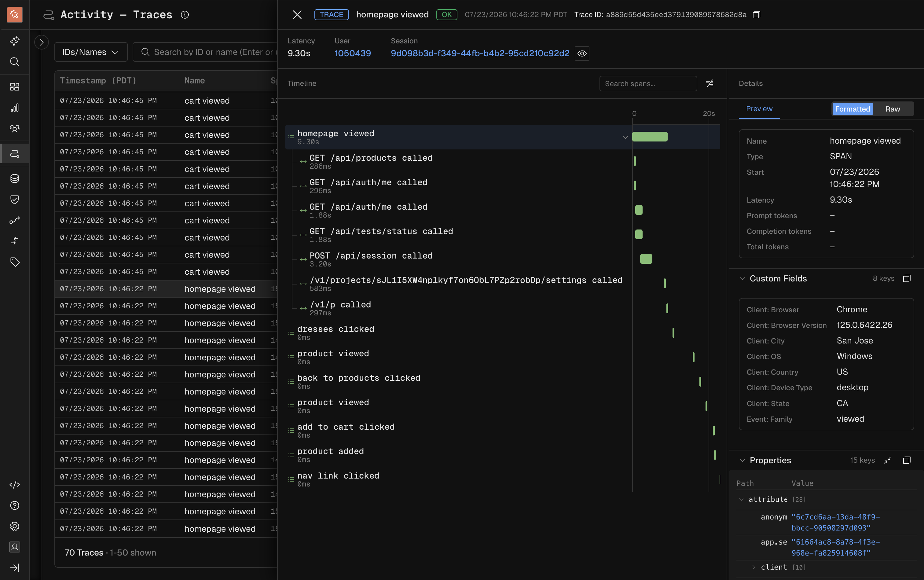Expand the left filter panel chevron
The height and width of the screenshot is (580, 924).
(x=42, y=42)
